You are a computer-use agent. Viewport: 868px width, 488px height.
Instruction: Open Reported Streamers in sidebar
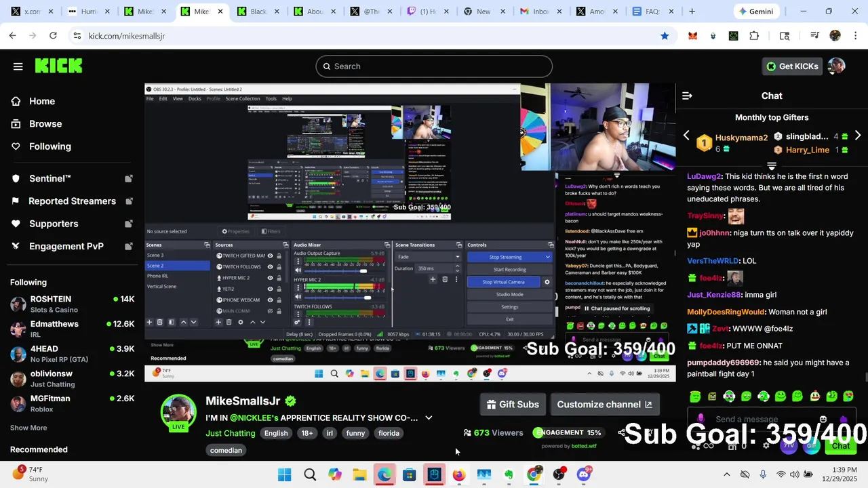click(x=72, y=201)
